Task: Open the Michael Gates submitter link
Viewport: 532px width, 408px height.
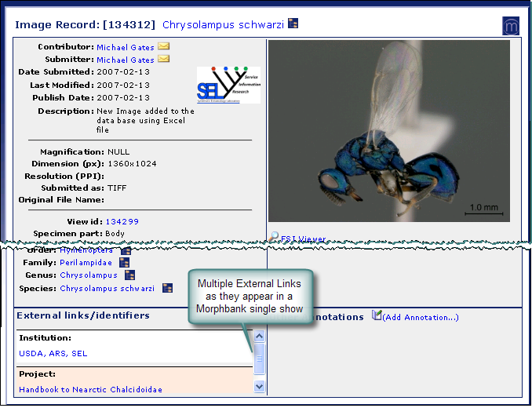Action: 126,60
